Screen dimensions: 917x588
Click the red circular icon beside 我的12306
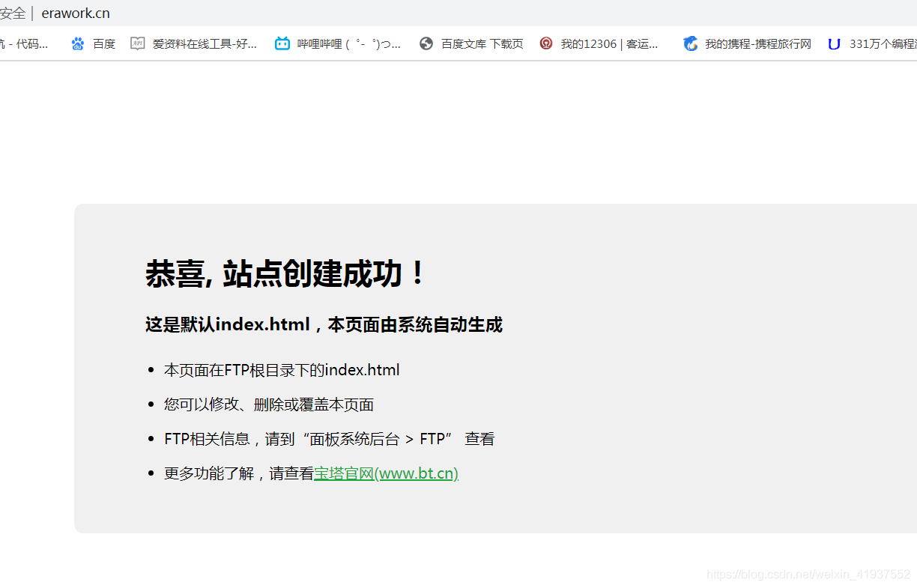545,43
